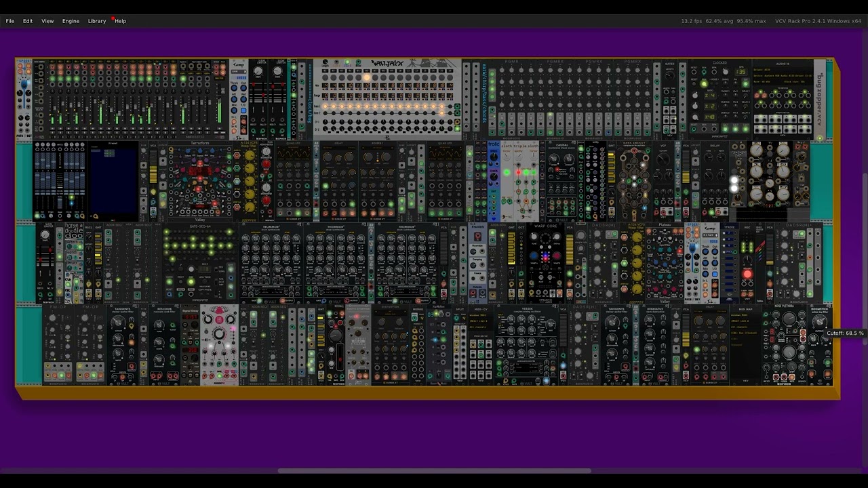Click the VCV Rack Pro 2.4.1 version text
This screenshot has width=868, height=488.
tap(818, 21)
